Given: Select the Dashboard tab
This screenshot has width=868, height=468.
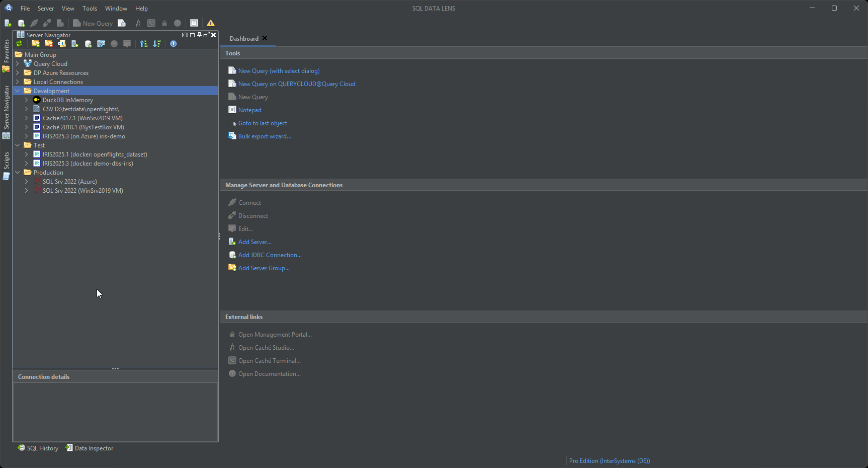Looking at the screenshot, I should [244, 39].
